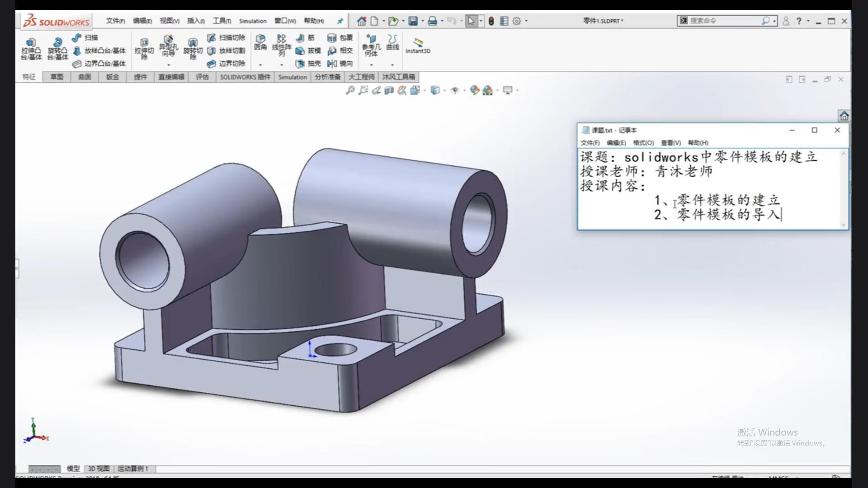Click the 搜索命令 search command field
Viewport: 868px width, 488px height.
(727, 21)
